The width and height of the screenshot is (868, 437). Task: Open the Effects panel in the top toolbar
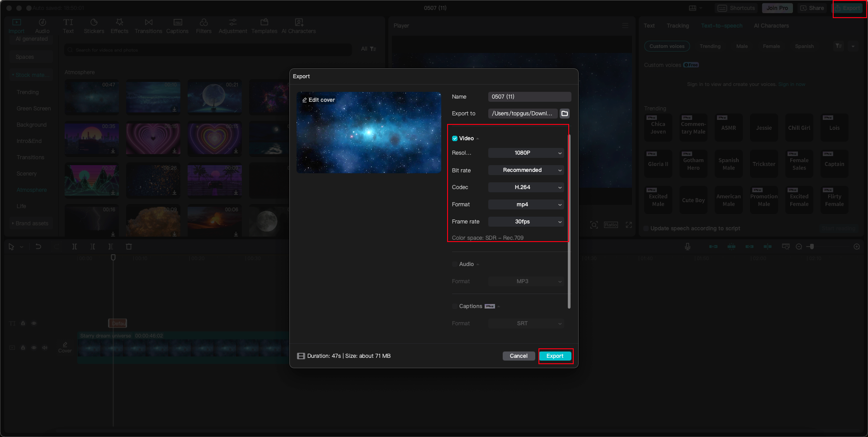click(119, 26)
